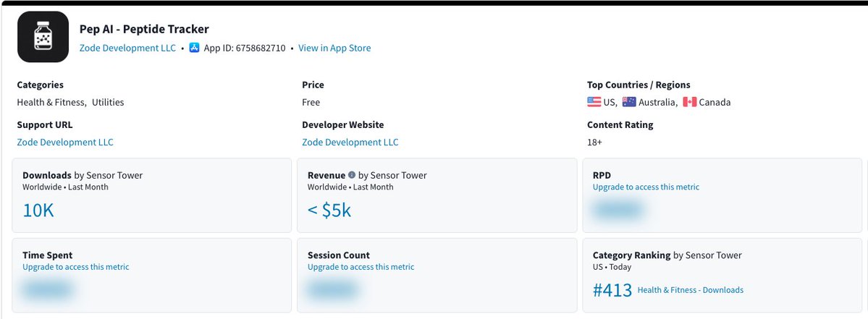Click the Health & Fitness category text
The width and height of the screenshot is (868, 319).
click(51, 102)
